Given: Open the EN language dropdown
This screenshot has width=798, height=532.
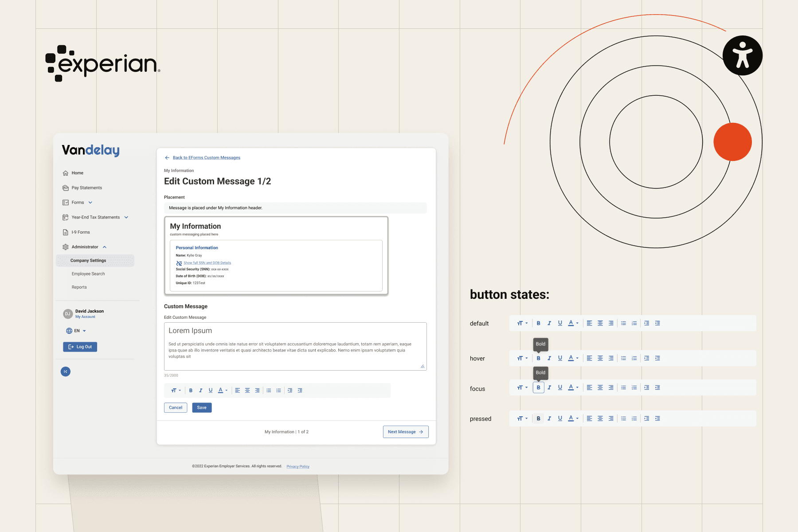Looking at the screenshot, I should (76, 331).
